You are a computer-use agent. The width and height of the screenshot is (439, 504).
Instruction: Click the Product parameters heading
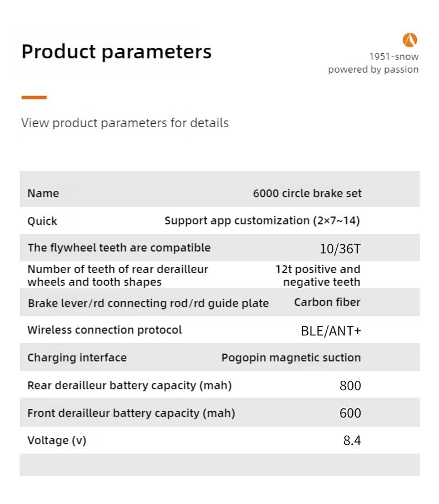(x=116, y=52)
